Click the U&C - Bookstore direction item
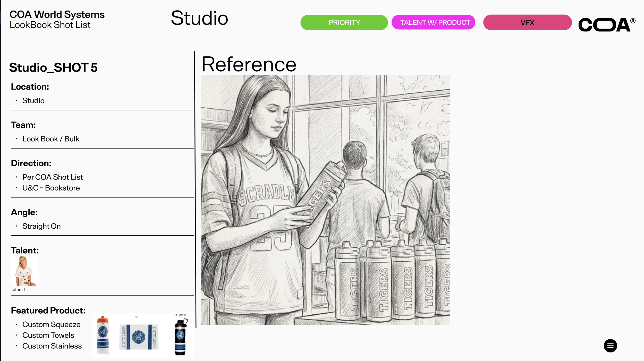644x361 pixels. click(51, 188)
